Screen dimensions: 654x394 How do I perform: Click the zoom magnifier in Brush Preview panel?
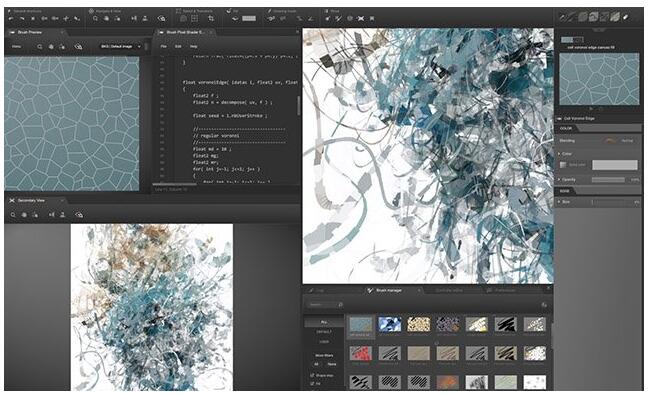pos(40,47)
